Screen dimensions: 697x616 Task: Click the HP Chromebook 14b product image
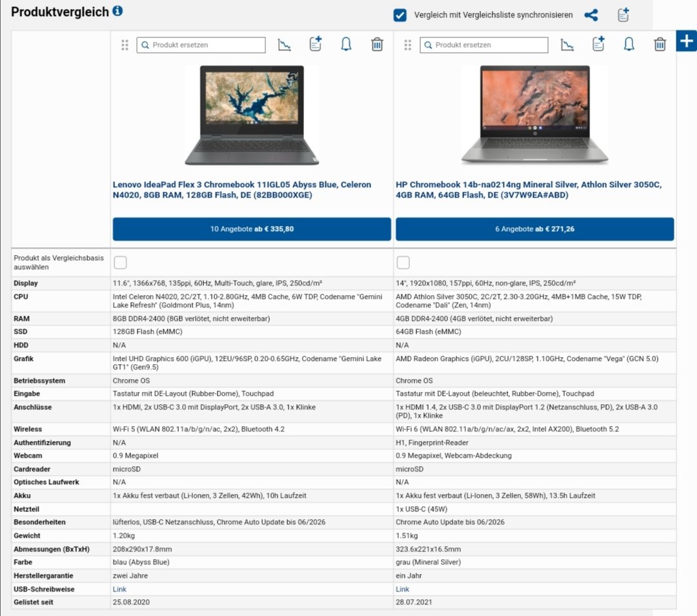tap(534, 115)
